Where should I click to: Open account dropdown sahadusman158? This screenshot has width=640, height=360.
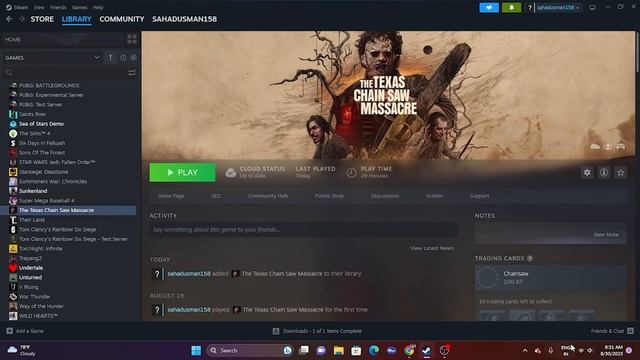point(558,7)
